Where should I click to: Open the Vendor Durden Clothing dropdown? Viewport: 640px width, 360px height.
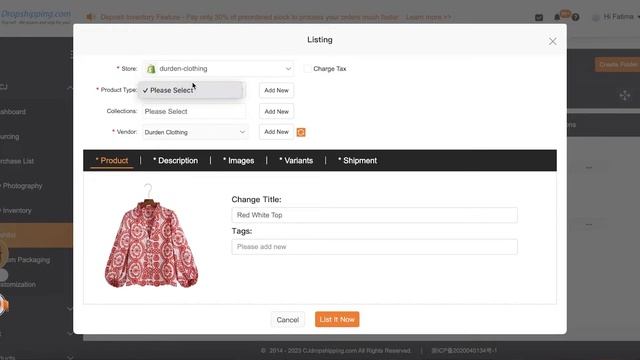196,132
